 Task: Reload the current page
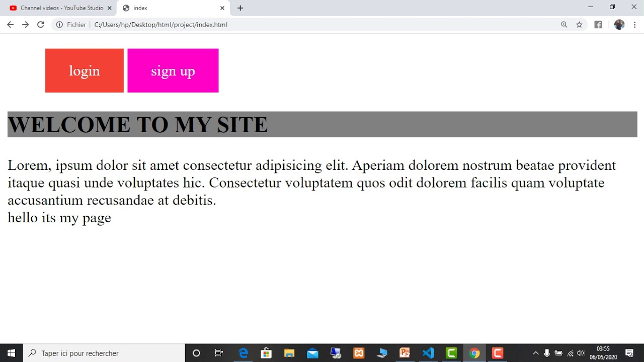click(x=41, y=25)
